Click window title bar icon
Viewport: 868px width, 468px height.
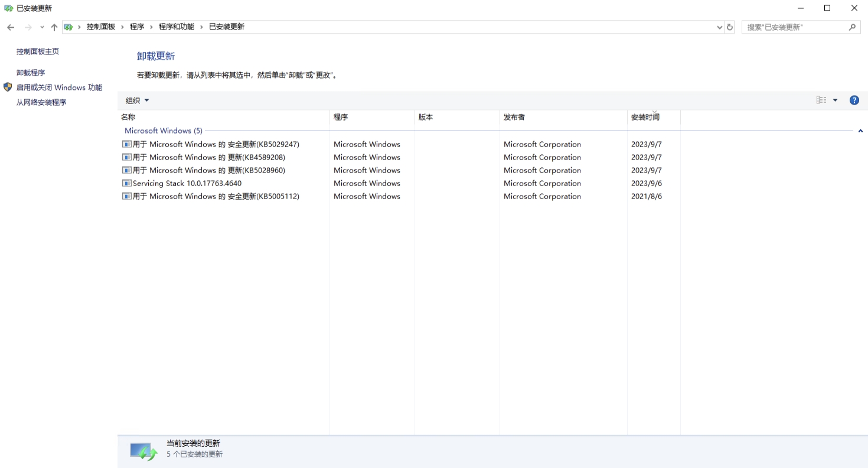(x=8, y=8)
